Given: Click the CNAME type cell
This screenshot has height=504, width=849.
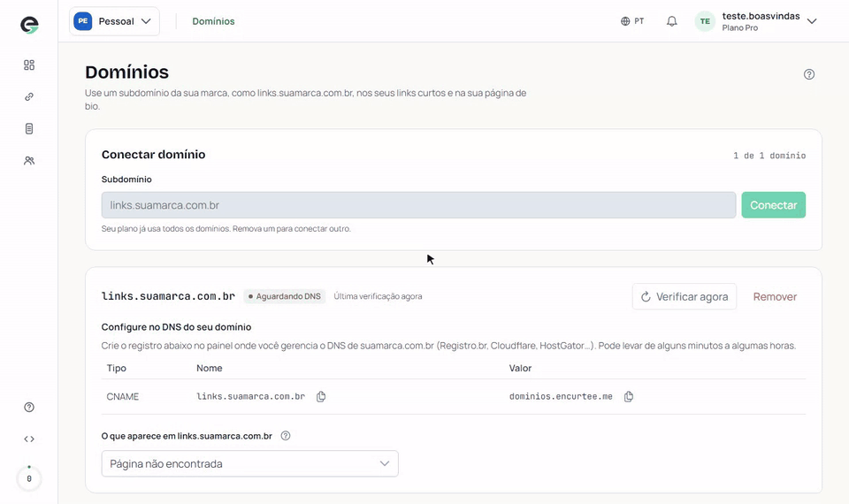Looking at the screenshot, I should coord(122,397).
